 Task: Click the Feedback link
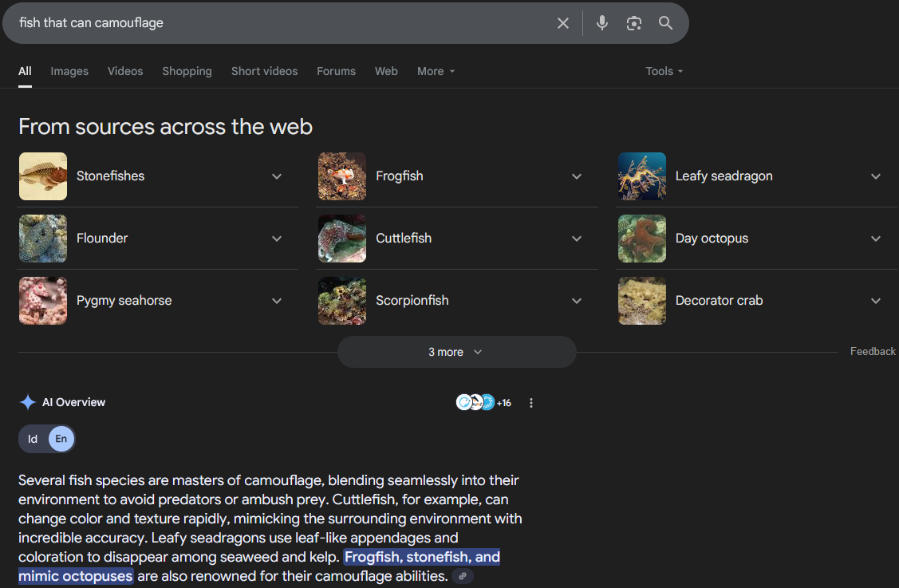[x=873, y=351]
